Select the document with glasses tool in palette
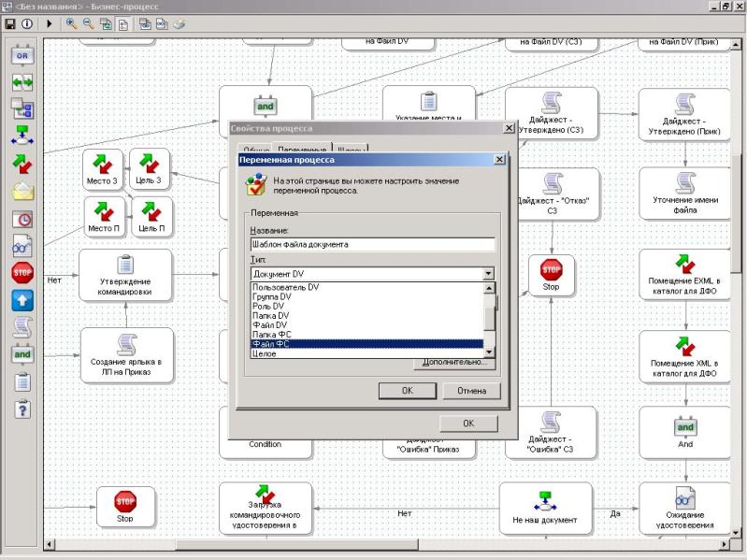The height and width of the screenshot is (560, 747). (x=22, y=246)
